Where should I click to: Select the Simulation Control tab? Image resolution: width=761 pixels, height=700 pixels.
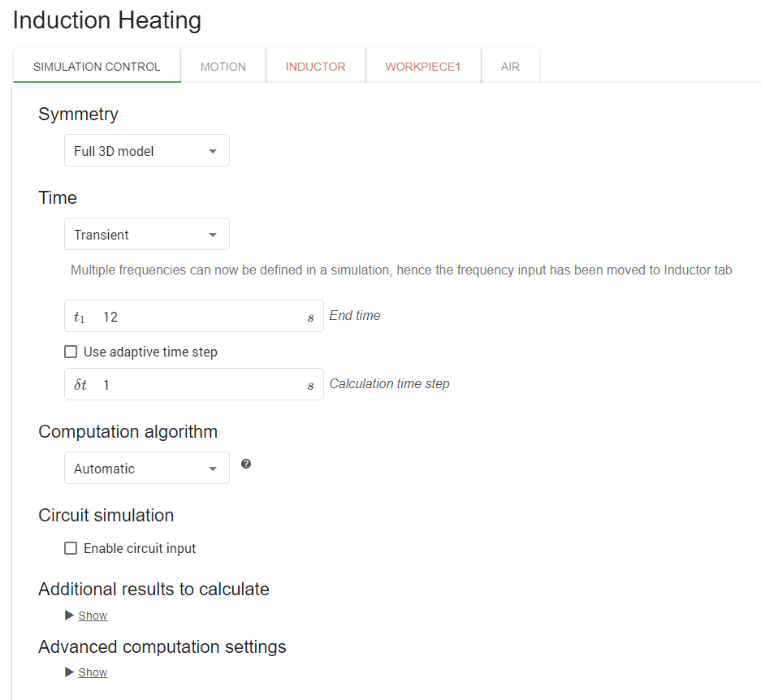(97, 67)
